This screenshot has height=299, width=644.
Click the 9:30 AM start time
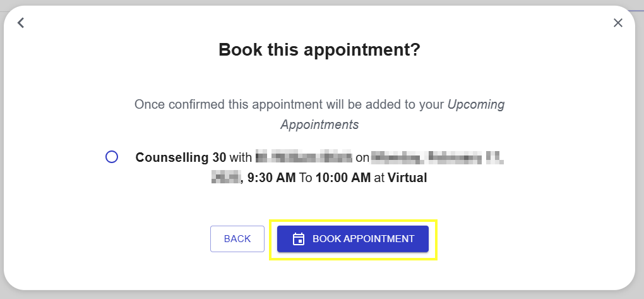(271, 178)
